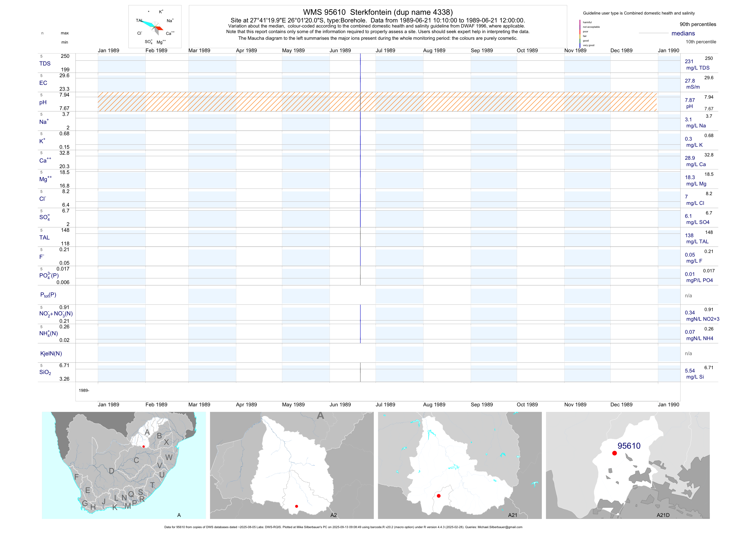Viewport: 756px width, 535px height.
Task: Click the Mar 1989 top axis label
Action: coord(199,50)
